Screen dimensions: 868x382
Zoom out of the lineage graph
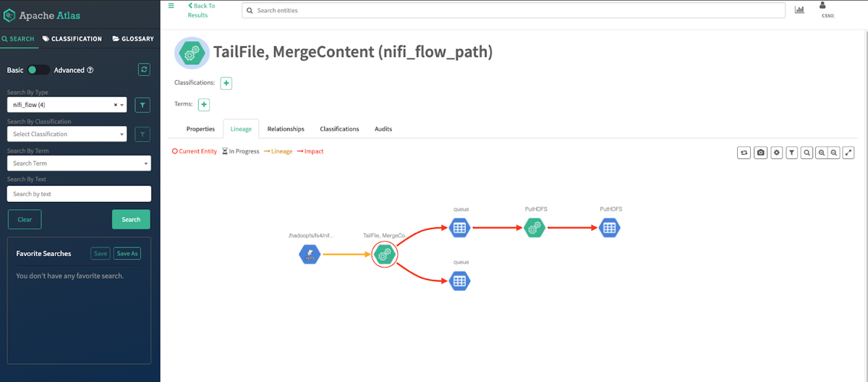pos(835,153)
